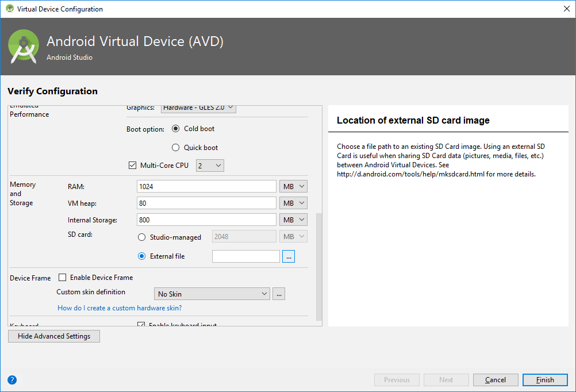
Task: Change VM heap unit dropdown
Action: [x=293, y=203]
